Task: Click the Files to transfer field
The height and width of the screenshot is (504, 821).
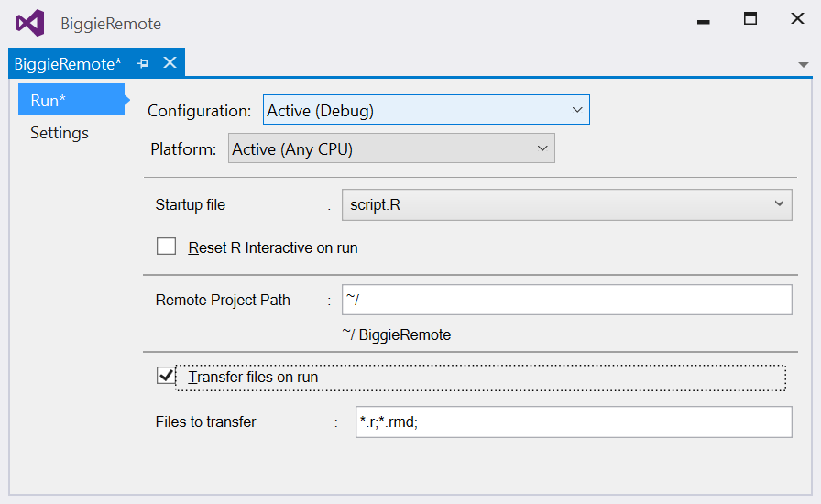Action: (574, 422)
